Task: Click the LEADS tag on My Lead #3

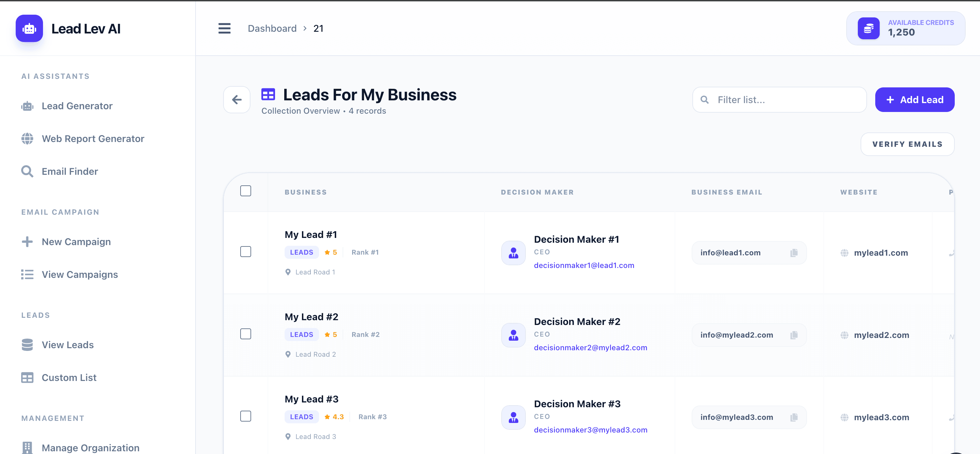Action: click(302, 417)
